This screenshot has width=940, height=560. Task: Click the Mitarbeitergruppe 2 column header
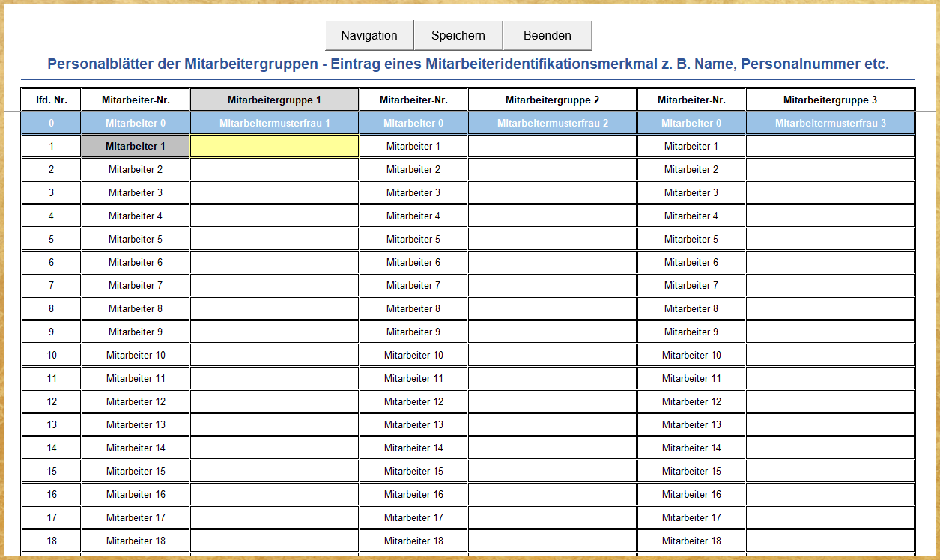click(x=552, y=100)
